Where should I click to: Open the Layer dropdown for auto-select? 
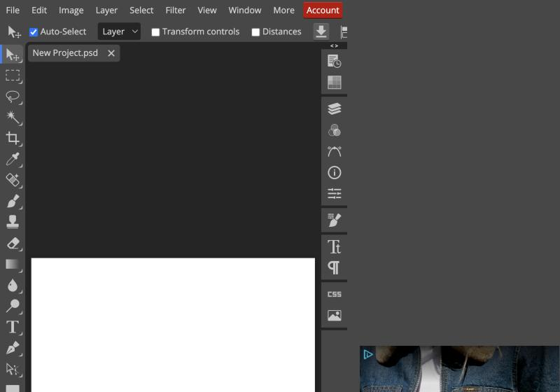click(119, 31)
